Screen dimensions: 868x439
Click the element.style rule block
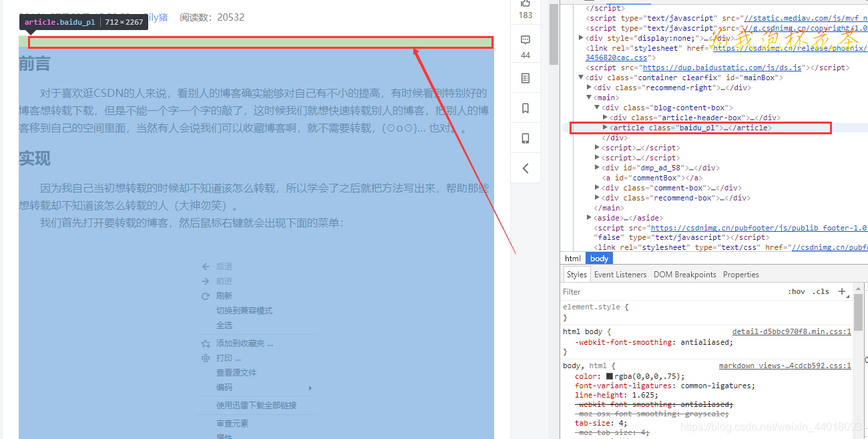(707, 312)
